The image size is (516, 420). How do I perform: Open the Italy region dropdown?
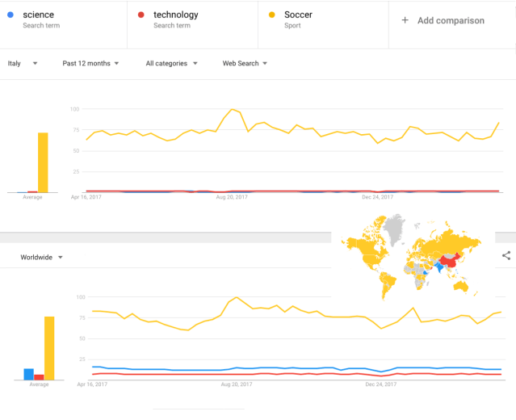pyautogui.click(x=23, y=63)
